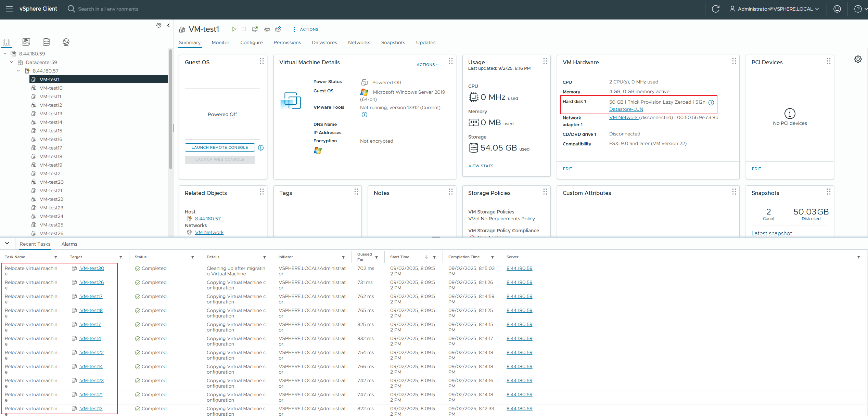Take snapshot with toolbar snapshot icon
868x416 pixels.
pos(278,29)
